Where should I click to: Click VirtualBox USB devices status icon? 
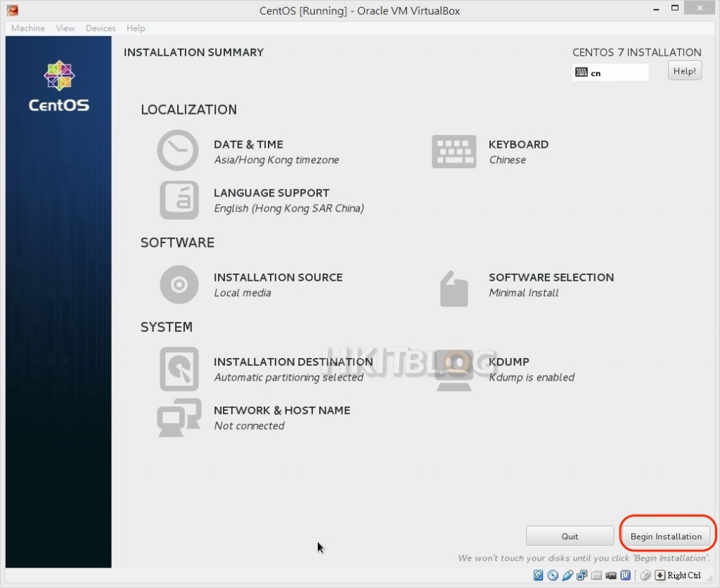(x=567, y=575)
